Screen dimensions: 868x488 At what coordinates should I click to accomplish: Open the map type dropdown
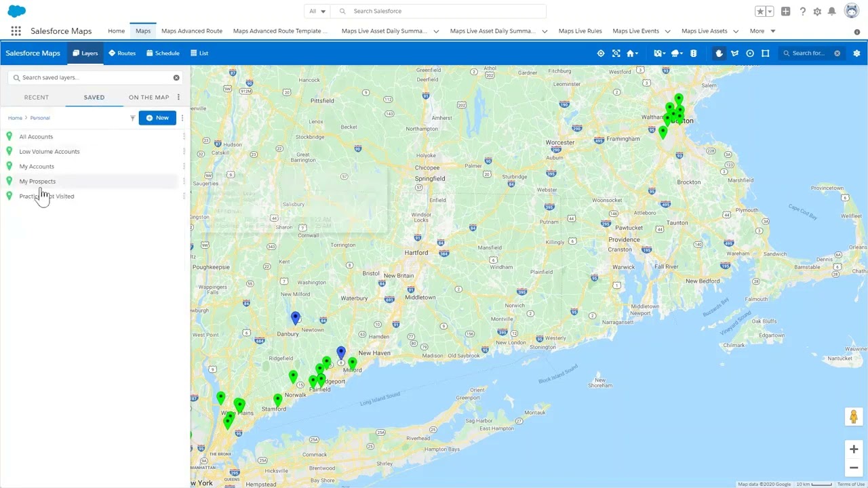tap(659, 53)
